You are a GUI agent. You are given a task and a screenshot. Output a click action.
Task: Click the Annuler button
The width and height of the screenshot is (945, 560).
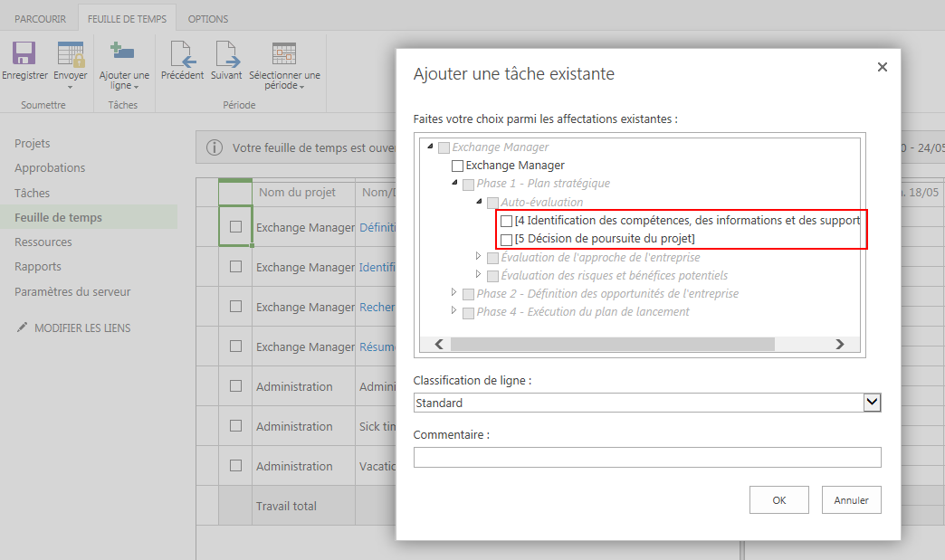tap(851, 499)
